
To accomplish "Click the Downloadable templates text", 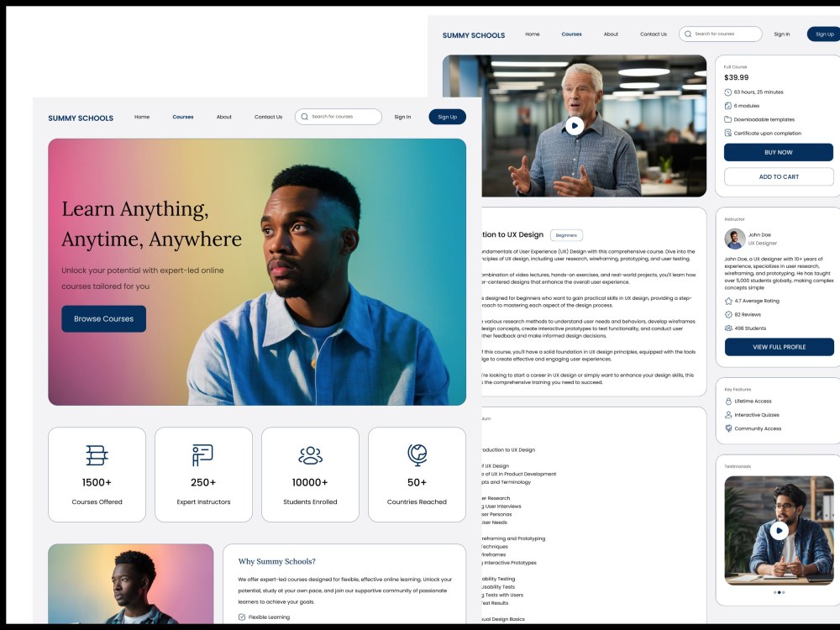I will [x=764, y=119].
